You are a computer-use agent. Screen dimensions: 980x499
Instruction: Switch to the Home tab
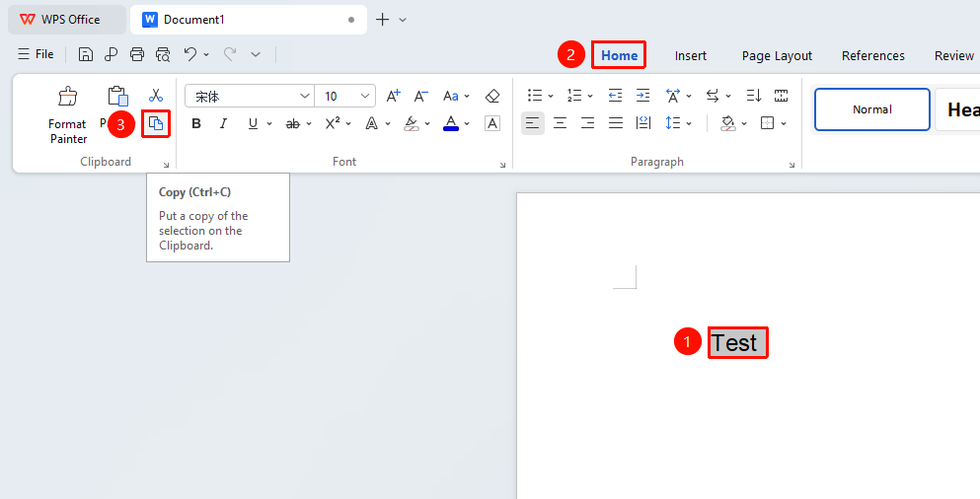tap(619, 55)
